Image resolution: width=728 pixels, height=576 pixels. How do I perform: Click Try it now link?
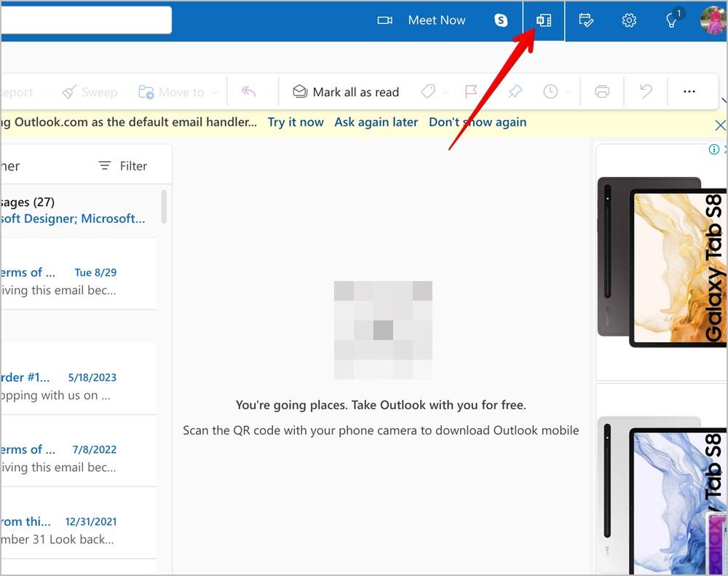pyautogui.click(x=296, y=122)
